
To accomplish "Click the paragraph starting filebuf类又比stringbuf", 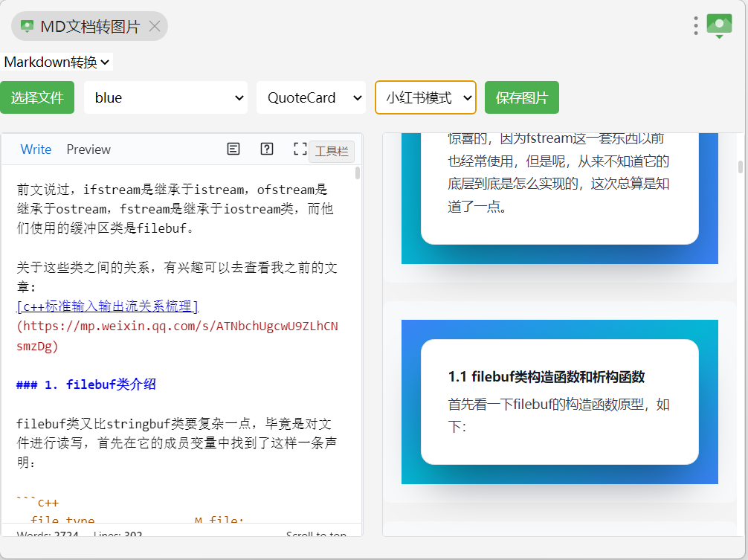I will coord(176,443).
